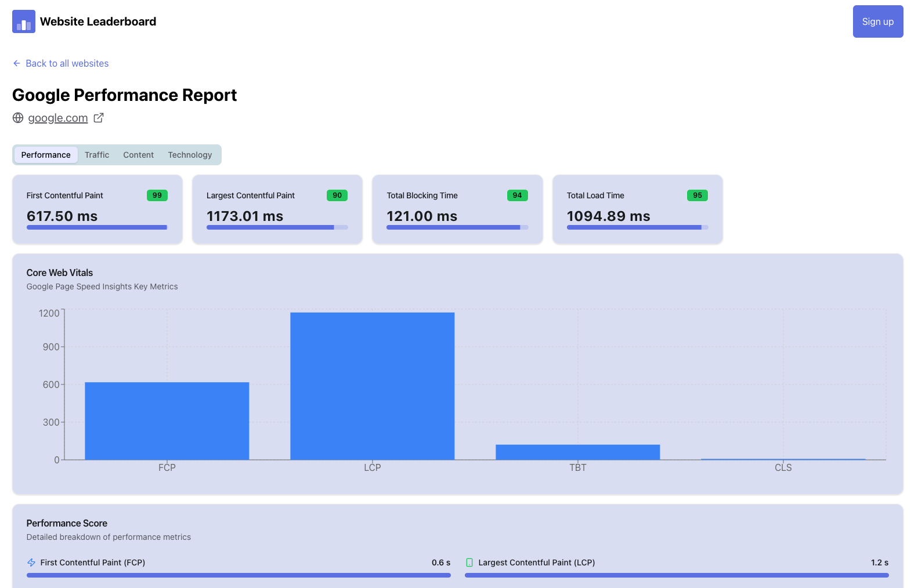Select the Technology tab
This screenshot has height=588, width=918.
click(x=190, y=155)
